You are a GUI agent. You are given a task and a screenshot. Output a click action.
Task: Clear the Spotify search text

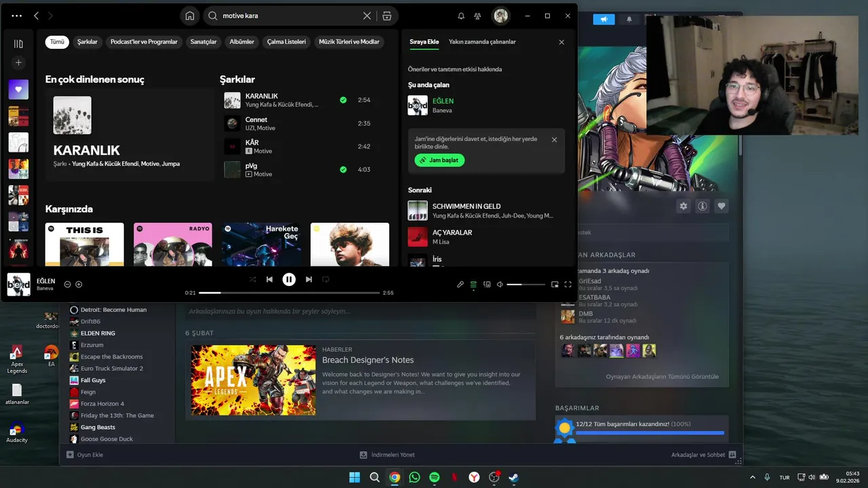point(367,16)
